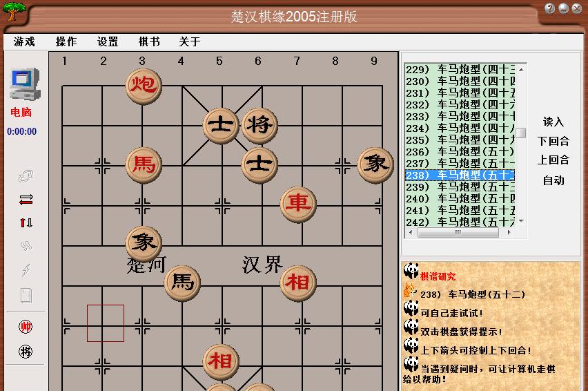Select list entry 239) 车马炮型

coord(460,187)
